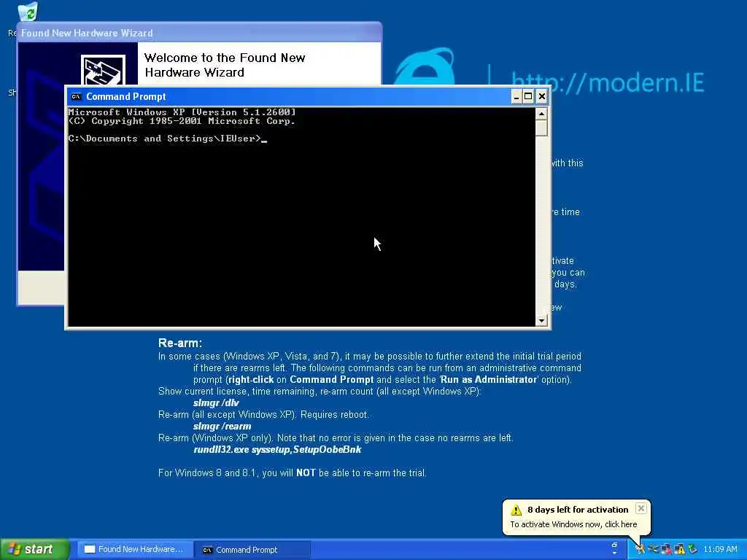Click the 'slmgr /dlv' command text
The image size is (747, 560).
pyautogui.click(x=216, y=402)
